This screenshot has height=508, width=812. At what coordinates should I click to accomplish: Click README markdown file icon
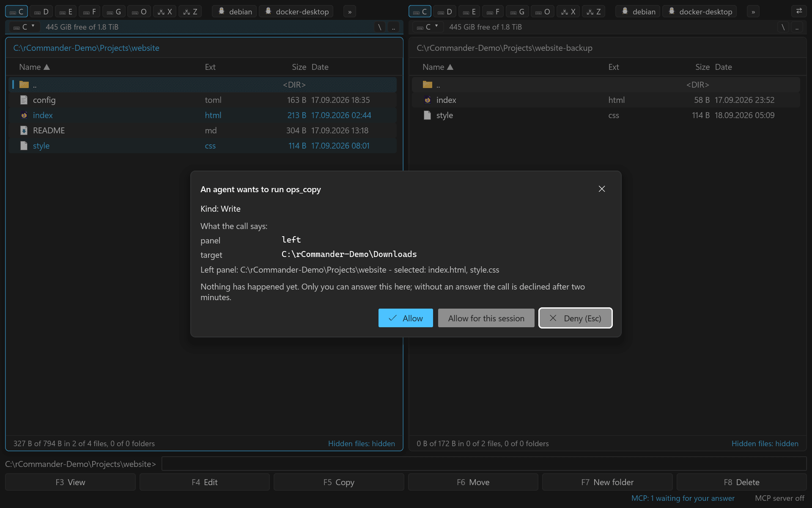pyautogui.click(x=24, y=130)
